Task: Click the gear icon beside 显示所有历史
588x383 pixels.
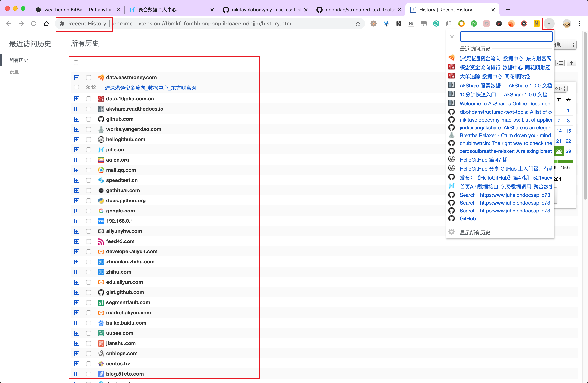Action: (x=452, y=232)
